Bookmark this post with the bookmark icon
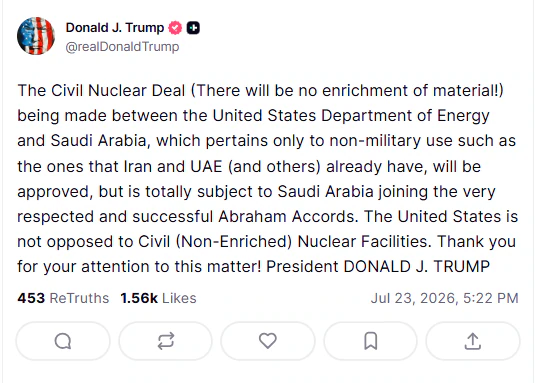This screenshot has width=535, height=383. coord(371,341)
